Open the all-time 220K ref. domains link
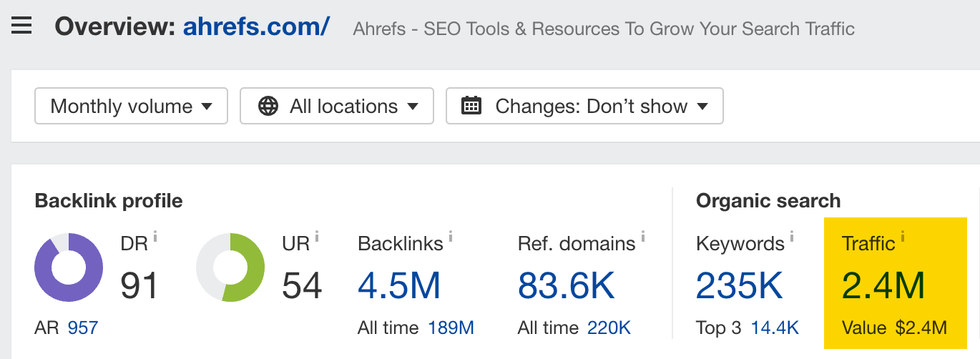The image size is (980, 359). tap(609, 328)
